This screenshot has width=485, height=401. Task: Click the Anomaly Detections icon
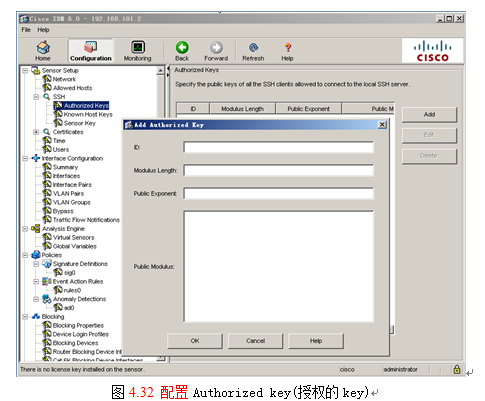[x=47, y=299]
